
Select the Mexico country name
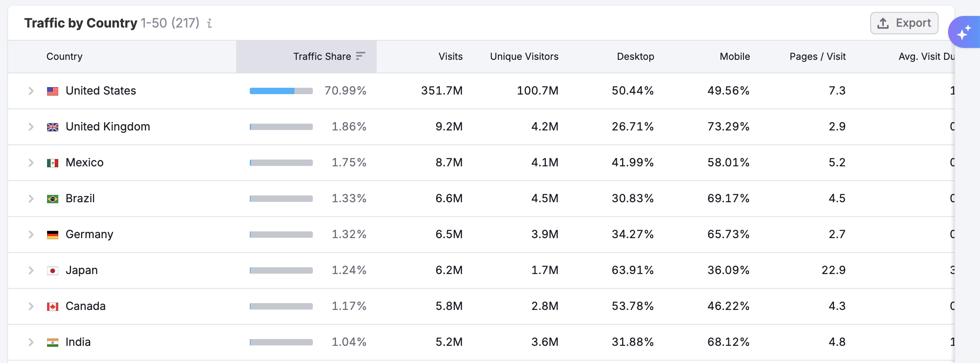(84, 162)
